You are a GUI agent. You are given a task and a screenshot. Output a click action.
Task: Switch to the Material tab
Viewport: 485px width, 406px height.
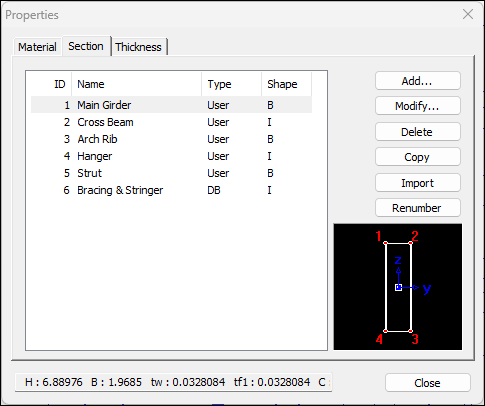(x=37, y=47)
